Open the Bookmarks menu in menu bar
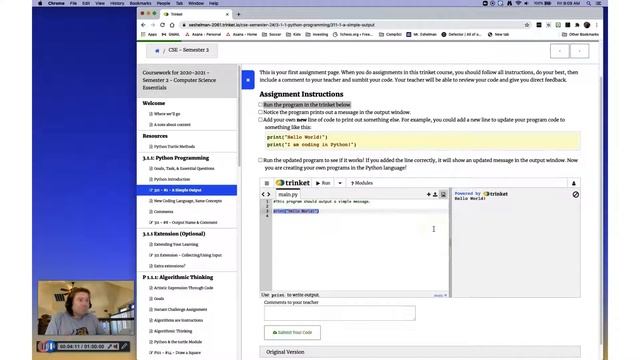This screenshot has width=640, height=360. [140, 3]
